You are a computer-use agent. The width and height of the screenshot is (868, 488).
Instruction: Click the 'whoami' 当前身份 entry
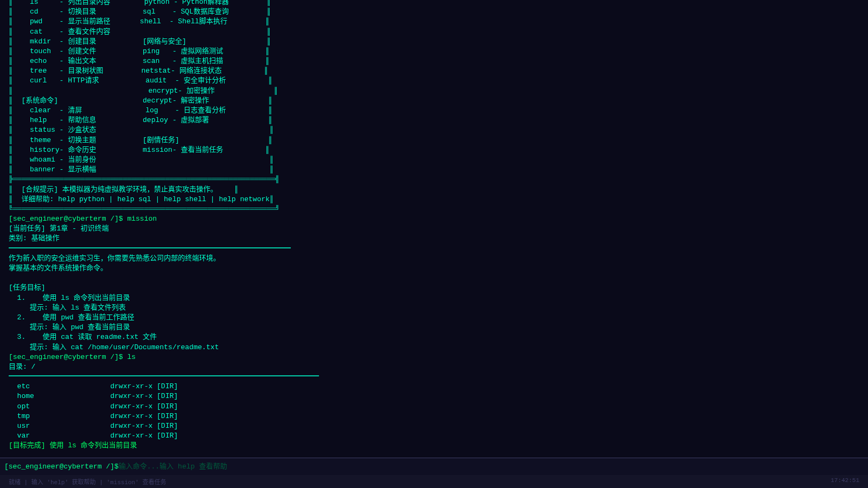point(63,160)
